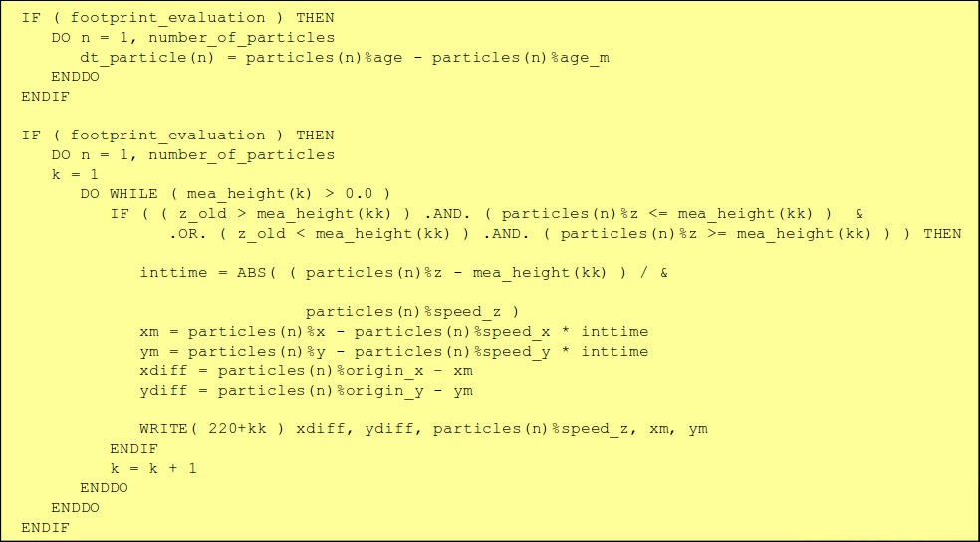
Task: Click the inttime = ABS( line
Action: click(x=403, y=273)
